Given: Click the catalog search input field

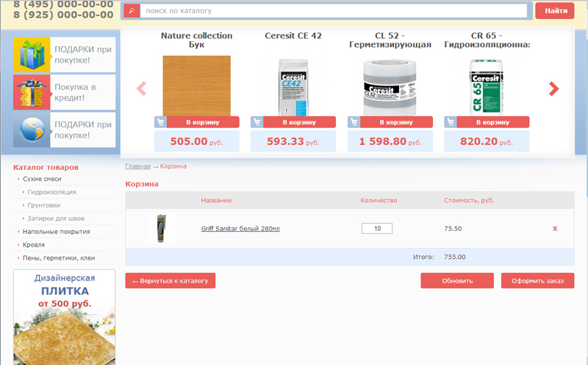Looking at the screenshot, I should (334, 11).
